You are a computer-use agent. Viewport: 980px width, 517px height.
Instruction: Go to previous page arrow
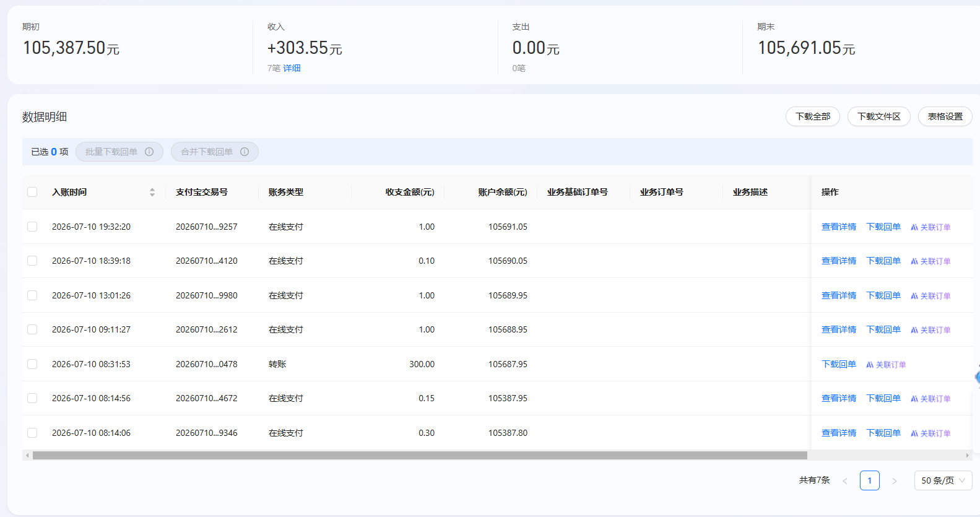[x=845, y=481]
